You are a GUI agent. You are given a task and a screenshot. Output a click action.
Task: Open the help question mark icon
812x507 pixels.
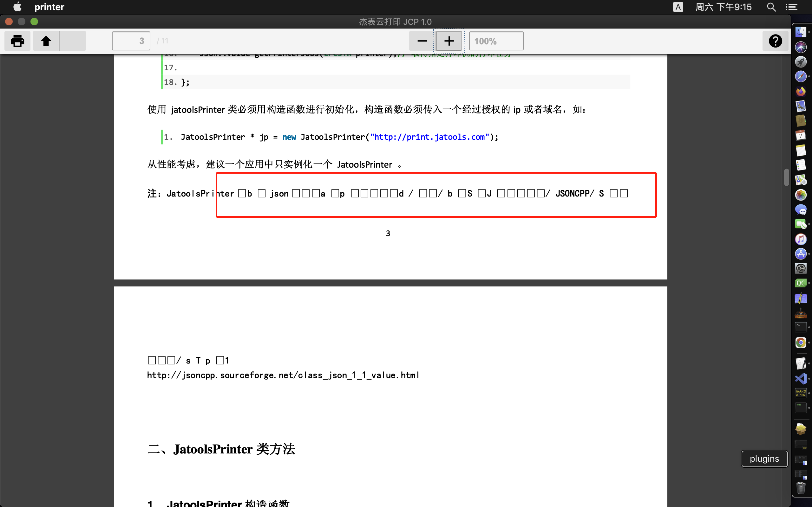tap(776, 41)
